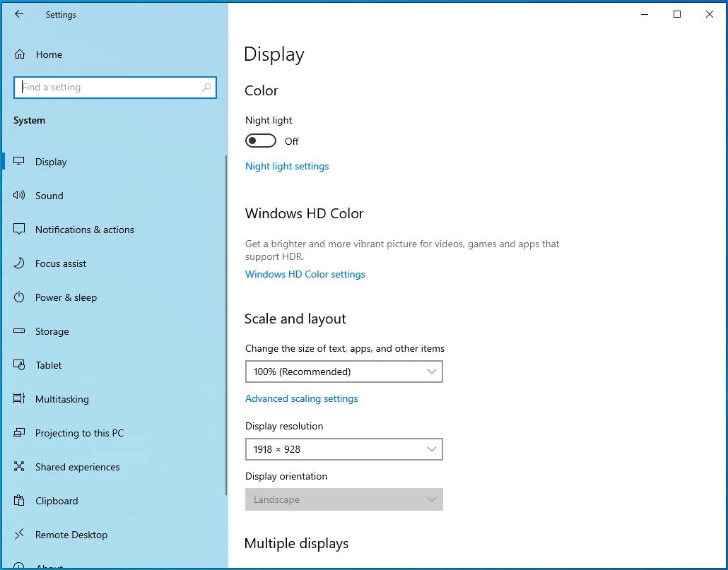The width and height of the screenshot is (728, 570).
Task: Open Advanced scaling settings link
Action: click(x=301, y=398)
